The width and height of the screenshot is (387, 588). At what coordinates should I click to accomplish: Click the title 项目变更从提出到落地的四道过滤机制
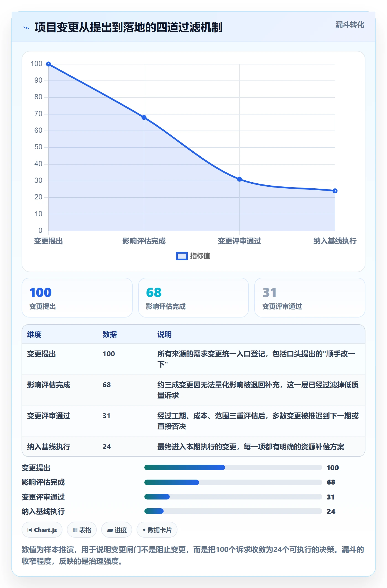(129, 27)
